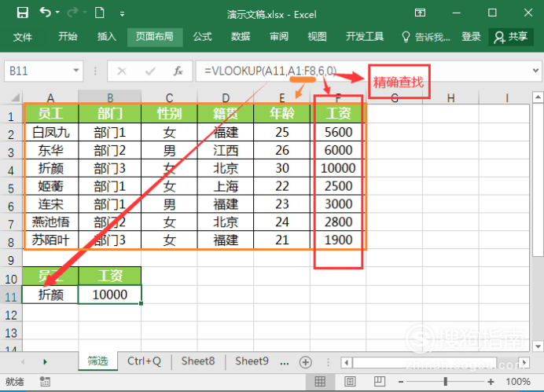The height and width of the screenshot is (392, 544).
Task: Click horizontal scrollbar left arrow
Action: tap(346, 362)
